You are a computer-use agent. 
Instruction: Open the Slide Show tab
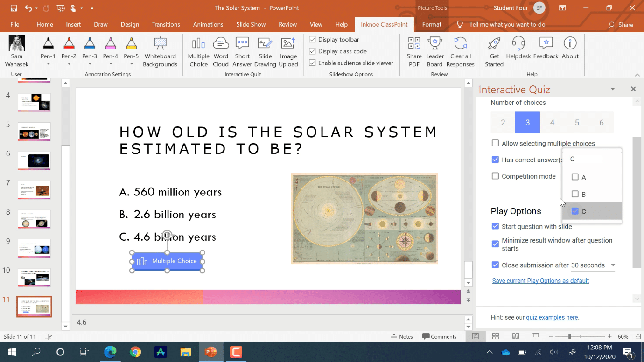tap(251, 24)
